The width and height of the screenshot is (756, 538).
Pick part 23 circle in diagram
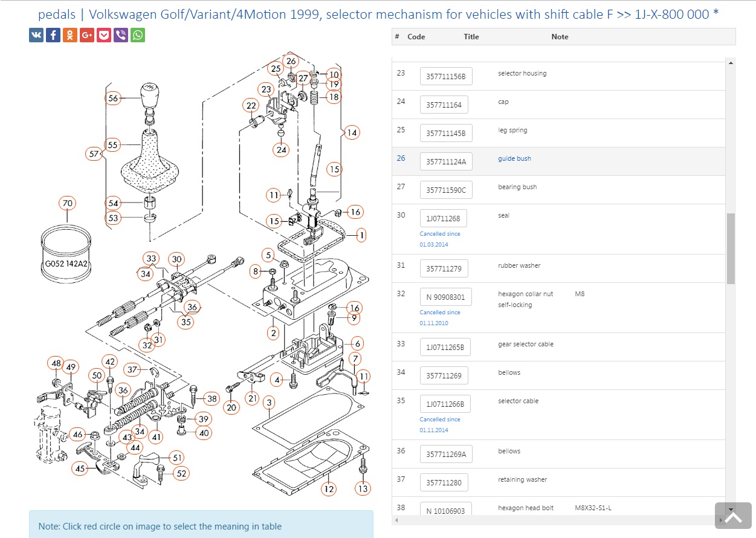267,89
